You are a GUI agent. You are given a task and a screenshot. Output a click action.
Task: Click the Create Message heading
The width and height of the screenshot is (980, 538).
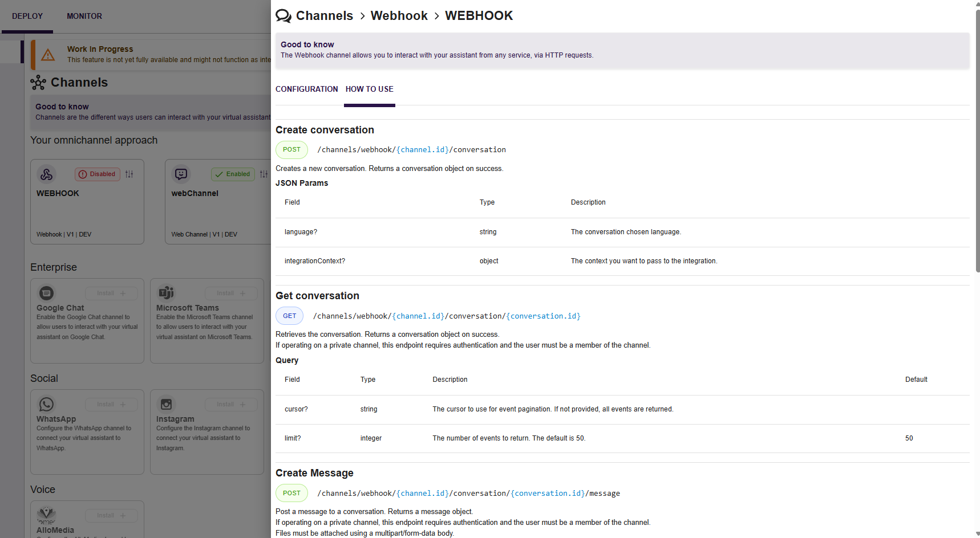(314, 474)
